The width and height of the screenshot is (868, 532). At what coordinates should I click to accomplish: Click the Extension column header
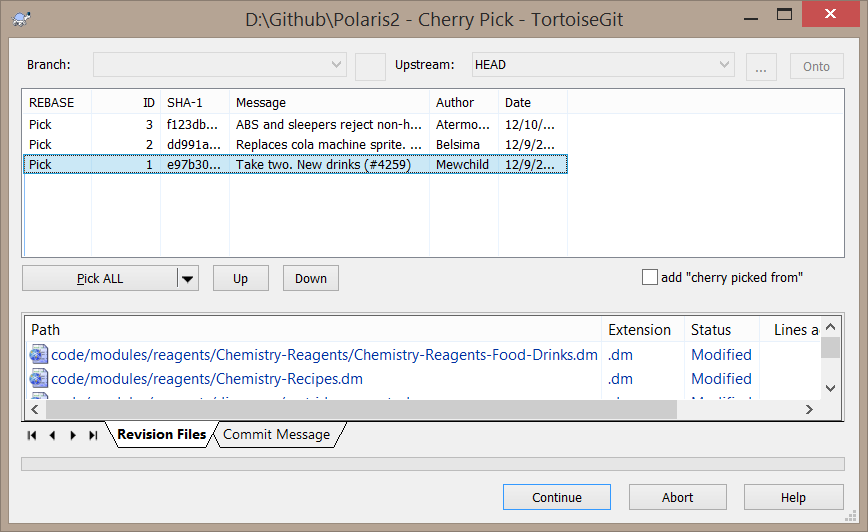(x=643, y=330)
